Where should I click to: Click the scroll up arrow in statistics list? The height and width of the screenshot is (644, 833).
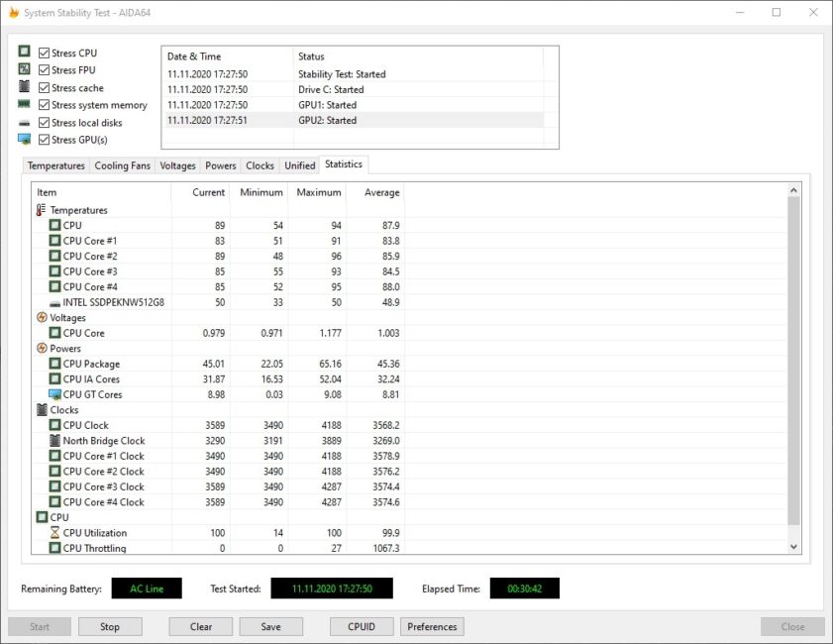click(793, 190)
